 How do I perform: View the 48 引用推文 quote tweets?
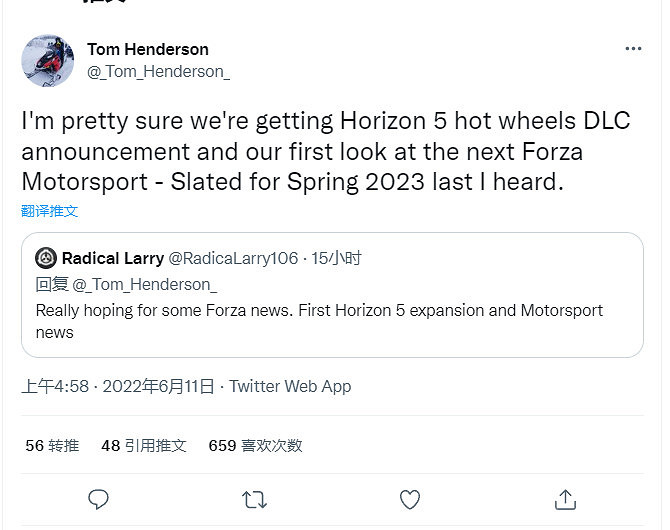click(x=144, y=446)
